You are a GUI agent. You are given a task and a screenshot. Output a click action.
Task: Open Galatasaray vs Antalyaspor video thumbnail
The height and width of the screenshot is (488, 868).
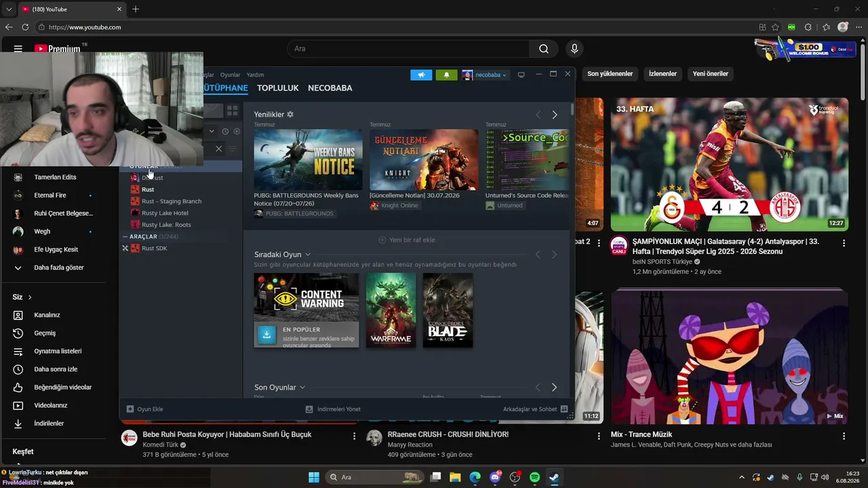(730, 165)
